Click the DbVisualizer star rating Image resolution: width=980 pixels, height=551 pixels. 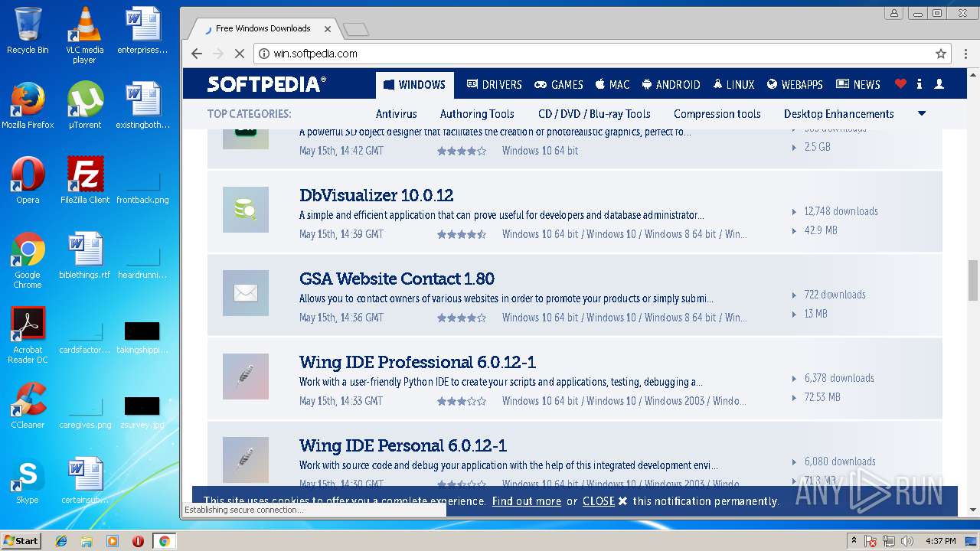pos(462,234)
